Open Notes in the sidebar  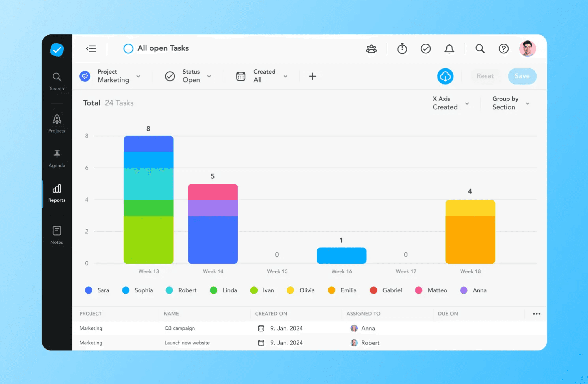57,235
